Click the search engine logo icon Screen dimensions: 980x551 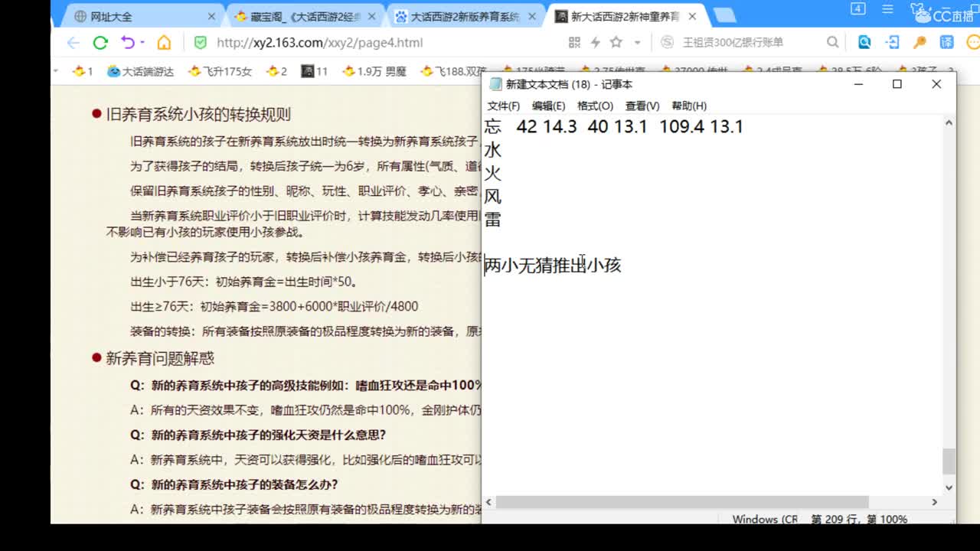(667, 43)
